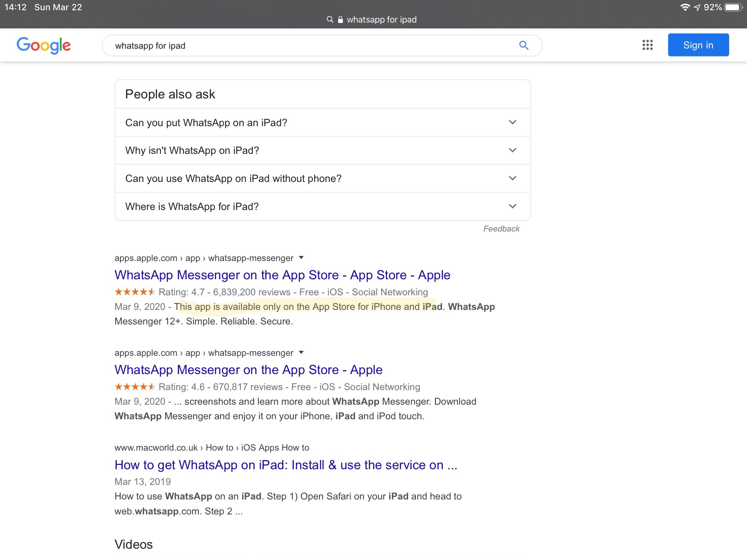Open 'How to get WhatsApp on iPad' Macworld result
Image resolution: width=747 pixels, height=560 pixels.
286,465
